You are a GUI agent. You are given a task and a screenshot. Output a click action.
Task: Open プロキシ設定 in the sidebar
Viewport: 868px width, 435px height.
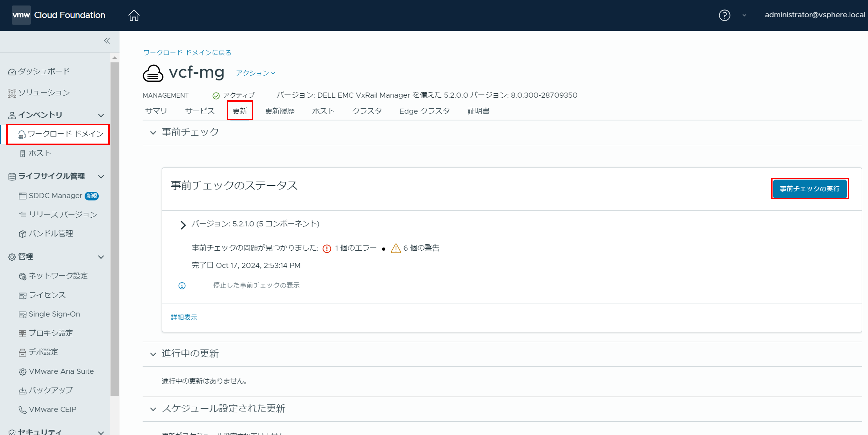pos(51,333)
